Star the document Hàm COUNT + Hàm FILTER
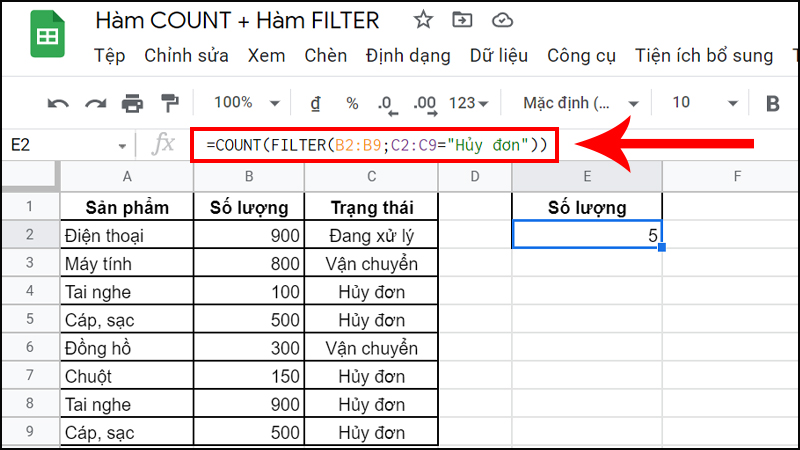Screen dimensions: 800x450 pos(423,20)
